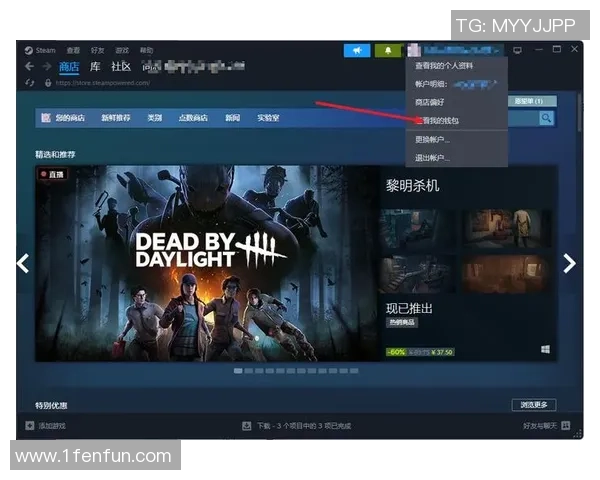Open the 好友 menu
600x480 pixels.
pos(97,51)
